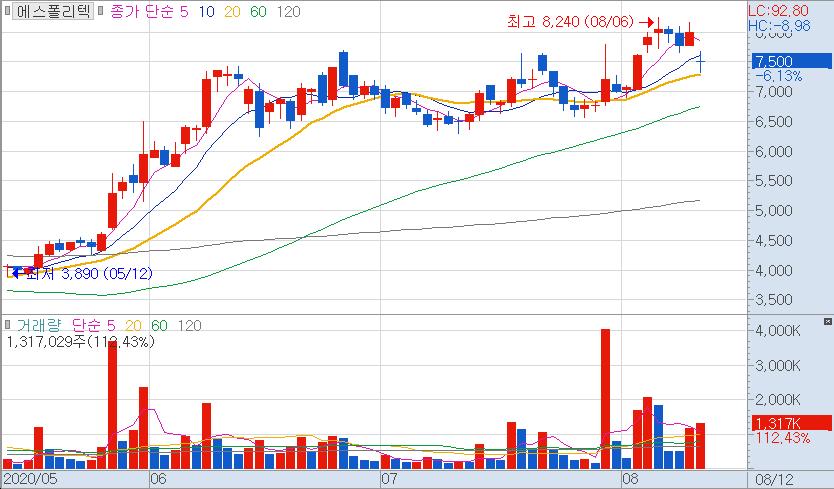Click the 에스폴리텍 stock name button
The width and height of the screenshot is (834, 489).
[53, 11]
